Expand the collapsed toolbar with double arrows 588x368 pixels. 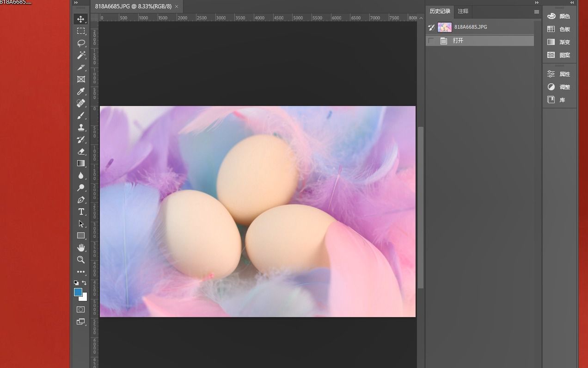point(76,3)
